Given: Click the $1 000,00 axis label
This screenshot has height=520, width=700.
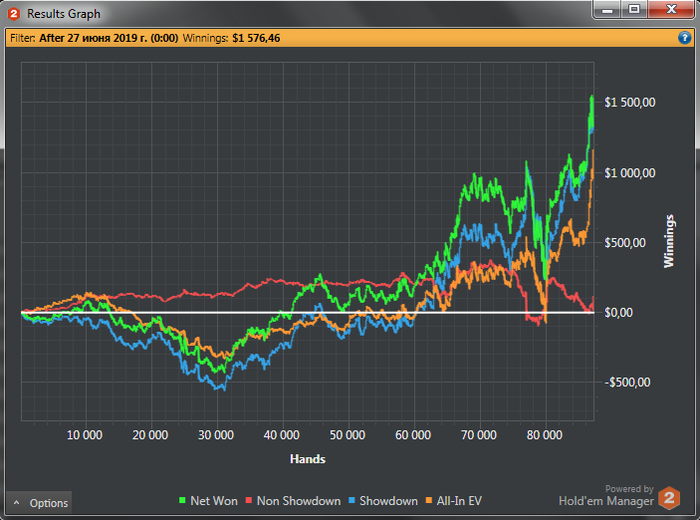Looking at the screenshot, I should click(630, 173).
